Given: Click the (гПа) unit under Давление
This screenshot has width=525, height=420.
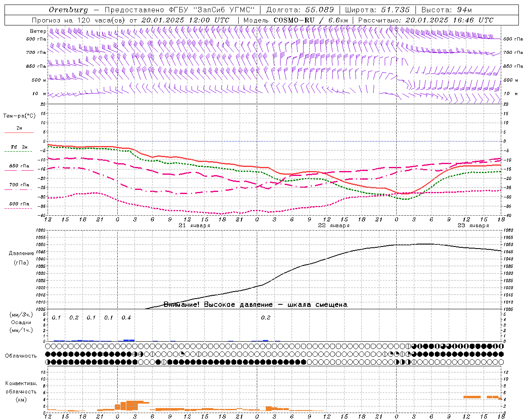Looking at the screenshot, I should click(21, 262).
